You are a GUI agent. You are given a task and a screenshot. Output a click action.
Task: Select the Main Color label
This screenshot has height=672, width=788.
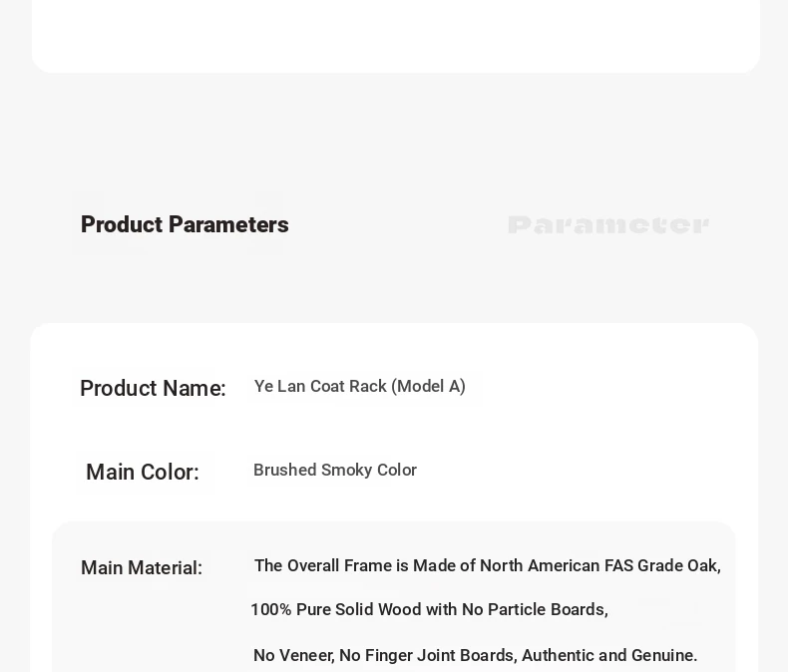pos(143,473)
